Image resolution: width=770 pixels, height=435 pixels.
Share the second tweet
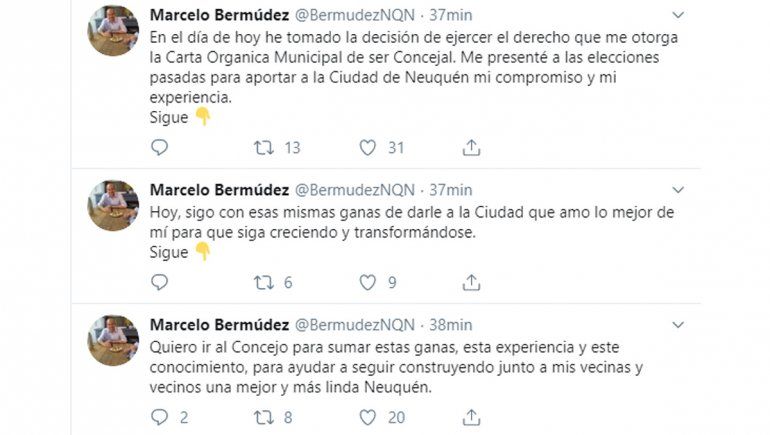pyautogui.click(x=471, y=283)
